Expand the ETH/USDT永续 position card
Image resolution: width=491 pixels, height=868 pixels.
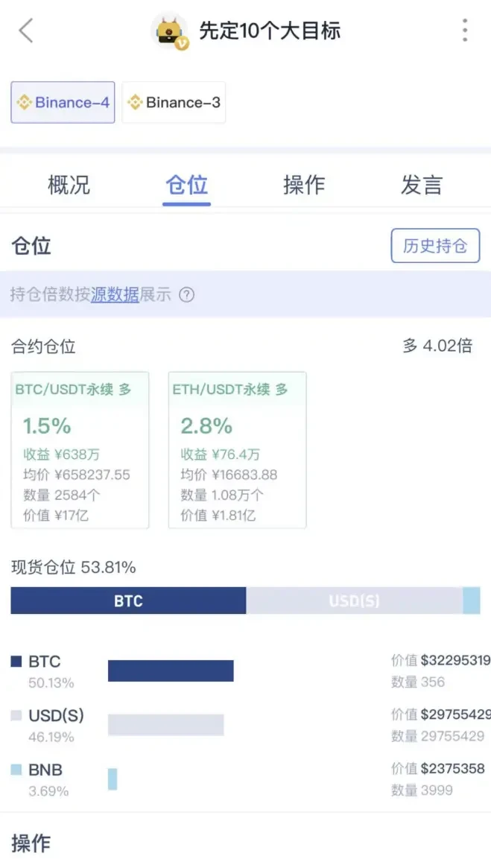coord(237,447)
